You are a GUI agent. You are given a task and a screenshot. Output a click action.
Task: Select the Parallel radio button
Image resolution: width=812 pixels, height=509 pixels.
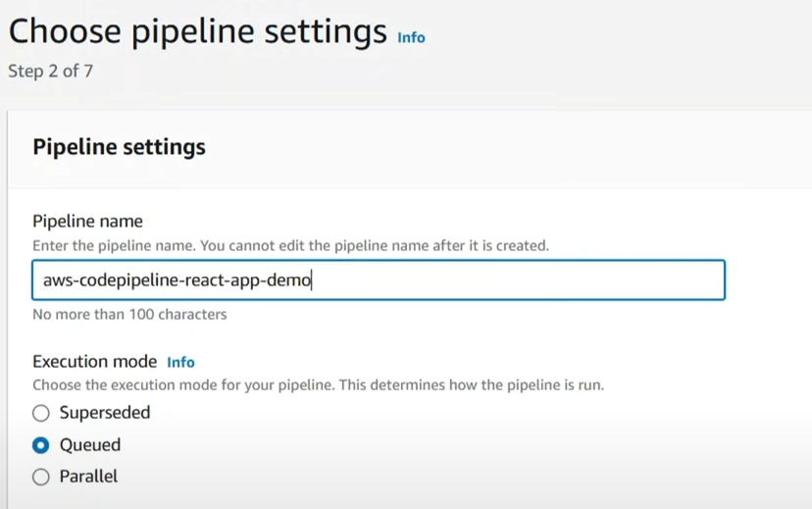click(x=41, y=477)
